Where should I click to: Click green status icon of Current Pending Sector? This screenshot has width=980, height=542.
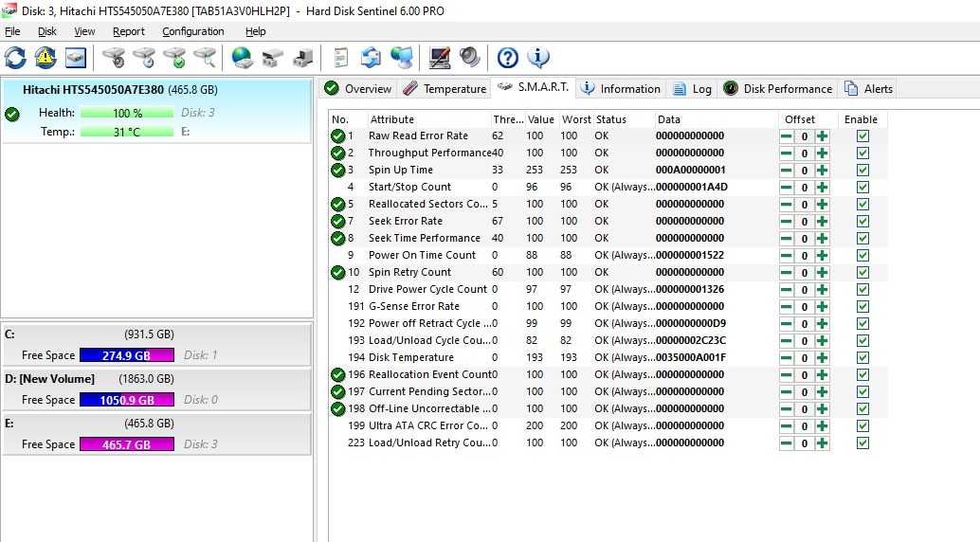337,392
